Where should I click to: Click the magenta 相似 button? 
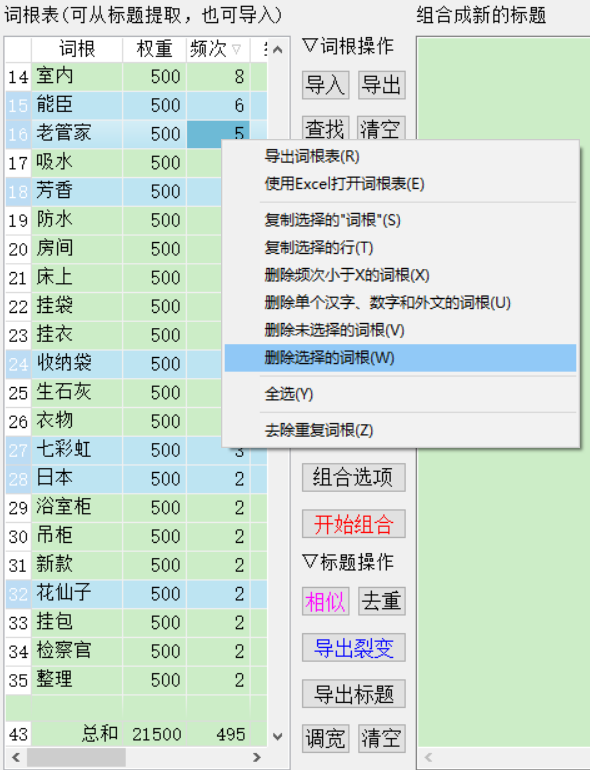pos(325,602)
